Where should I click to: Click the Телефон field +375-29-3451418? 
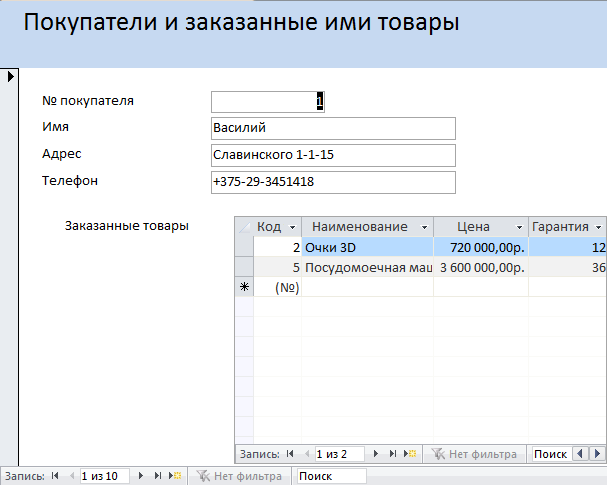tap(333, 182)
